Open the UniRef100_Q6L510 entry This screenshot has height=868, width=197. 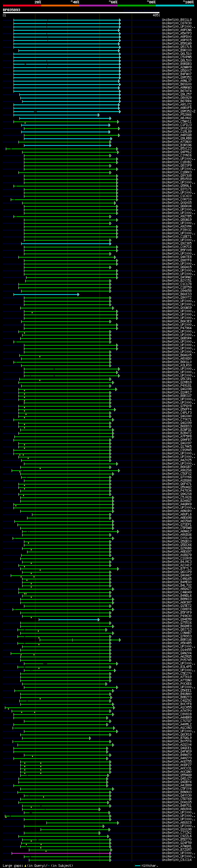(x=177, y=54)
